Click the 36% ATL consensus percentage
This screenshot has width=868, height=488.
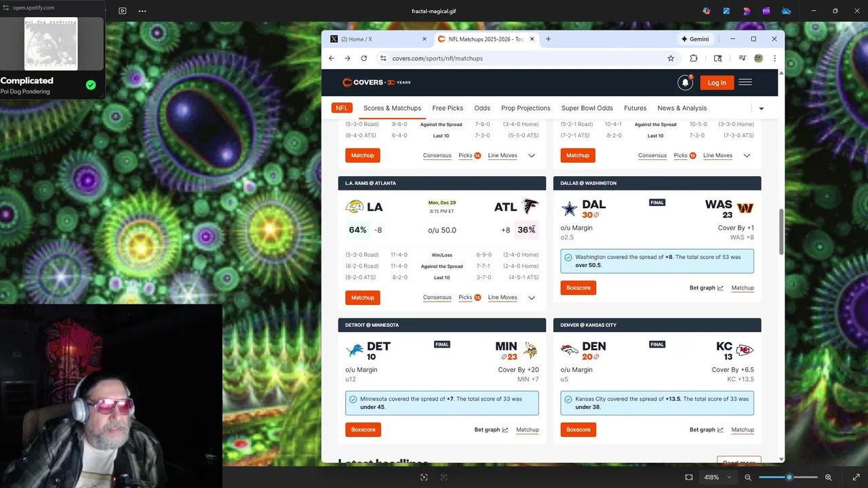(x=526, y=230)
